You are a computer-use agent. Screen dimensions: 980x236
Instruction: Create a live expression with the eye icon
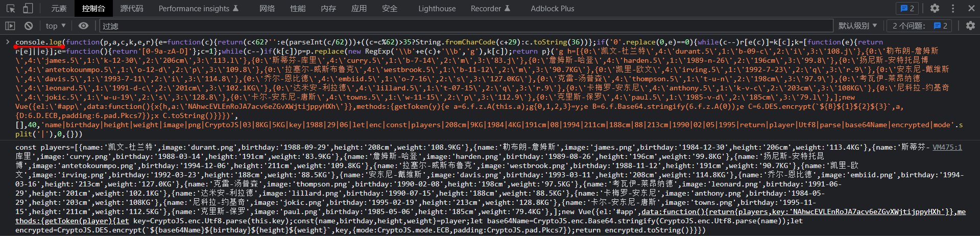tap(83, 26)
